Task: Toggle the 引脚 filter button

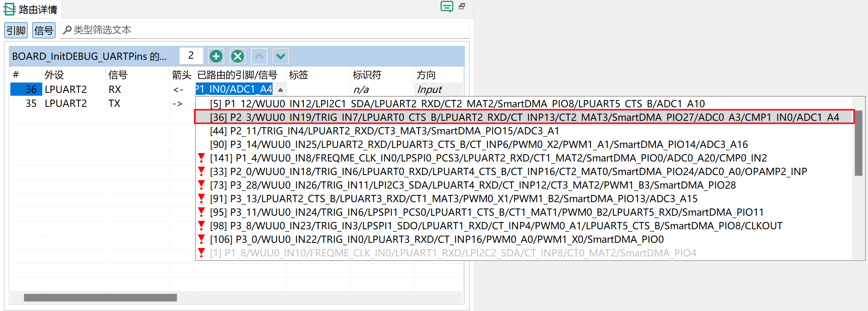Action: pos(16,30)
